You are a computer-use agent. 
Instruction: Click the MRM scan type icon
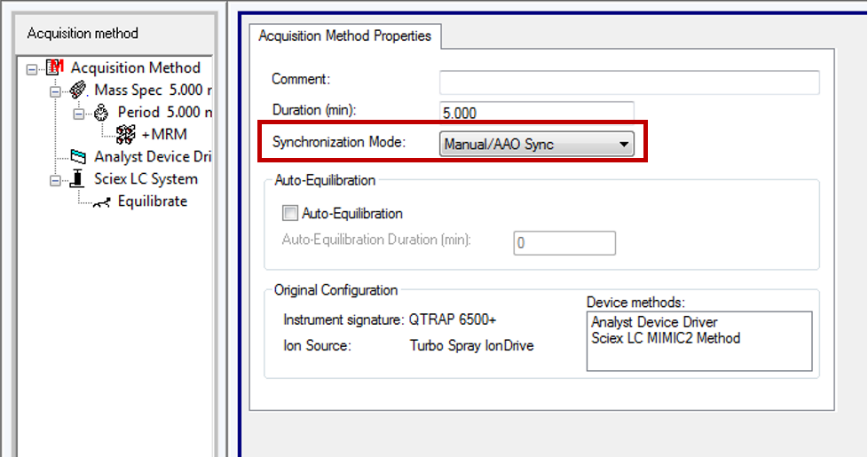click(x=125, y=135)
